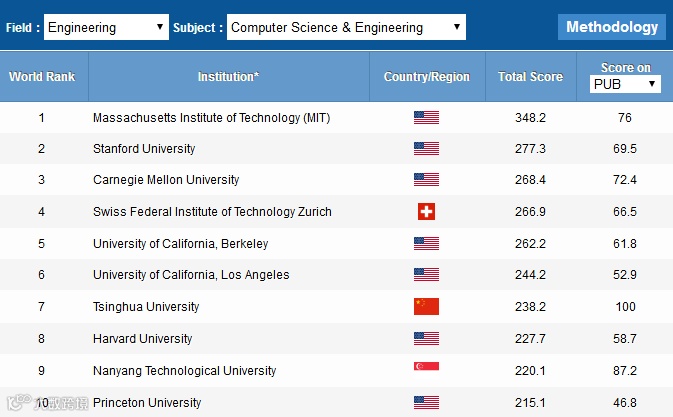Click the China flag icon for Tsinghua University

pyautogui.click(x=426, y=307)
